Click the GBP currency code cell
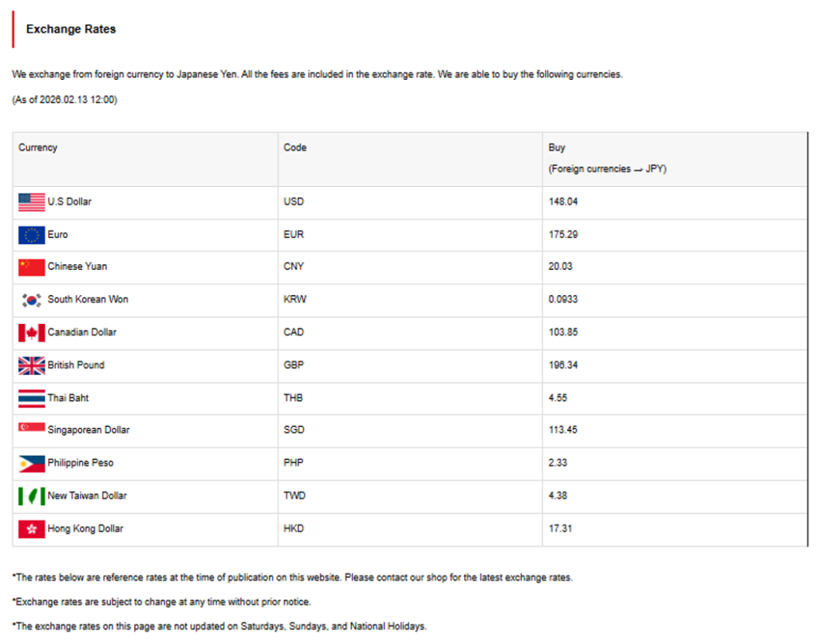 click(x=294, y=365)
